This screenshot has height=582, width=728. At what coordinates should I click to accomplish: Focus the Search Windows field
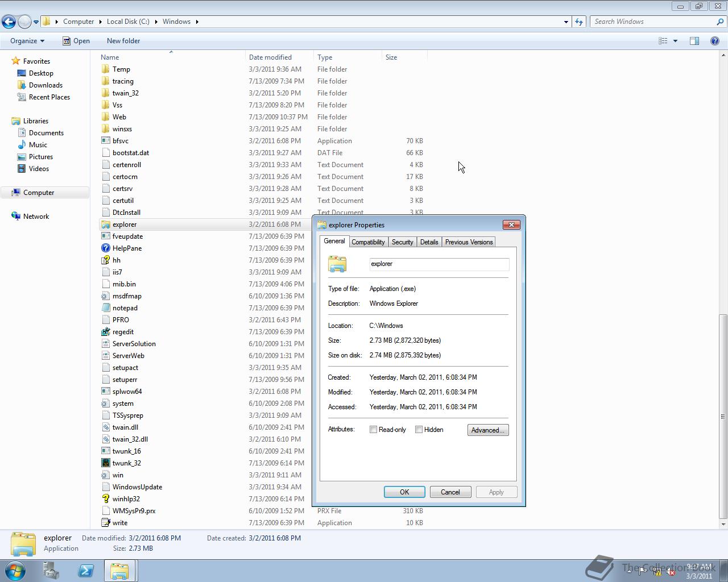tap(653, 22)
